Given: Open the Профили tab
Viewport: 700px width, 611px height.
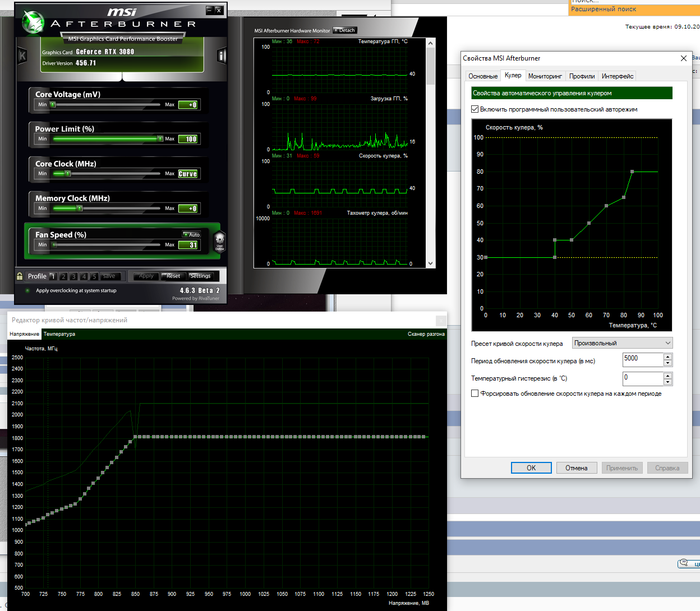Looking at the screenshot, I should click(x=582, y=76).
